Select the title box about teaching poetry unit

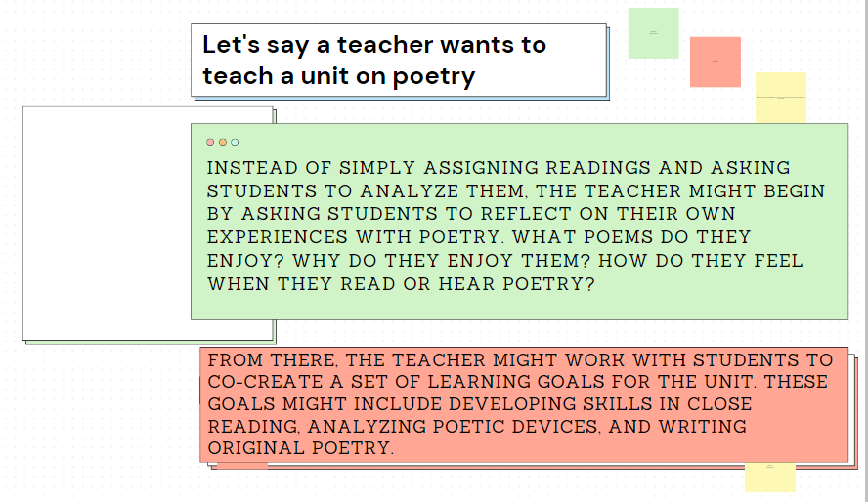coord(399,61)
